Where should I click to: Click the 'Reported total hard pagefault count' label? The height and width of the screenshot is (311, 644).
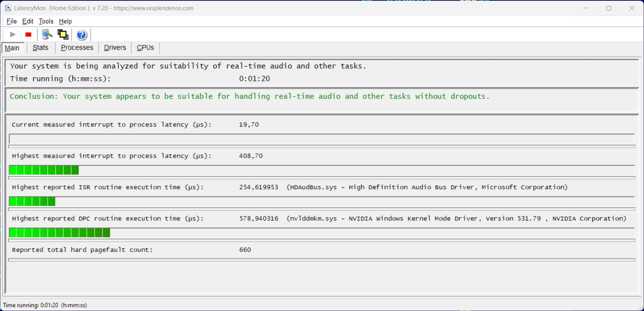click(82, 250)
